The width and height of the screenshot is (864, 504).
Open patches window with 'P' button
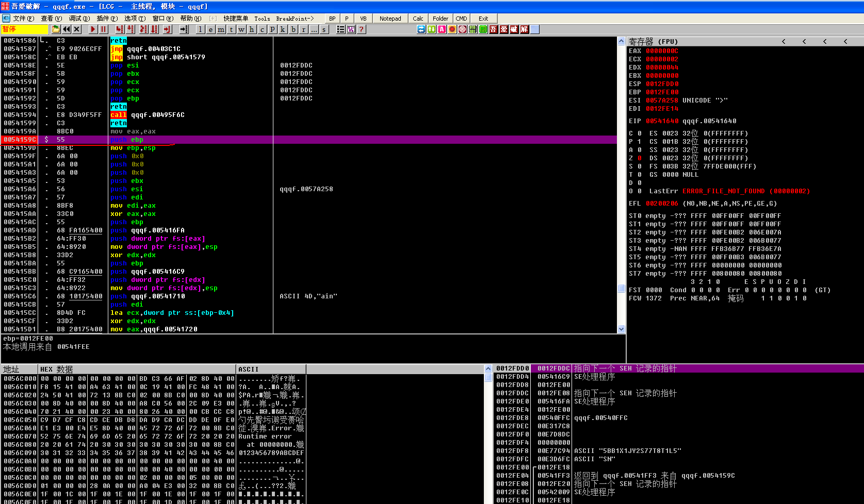pos(272,29)
